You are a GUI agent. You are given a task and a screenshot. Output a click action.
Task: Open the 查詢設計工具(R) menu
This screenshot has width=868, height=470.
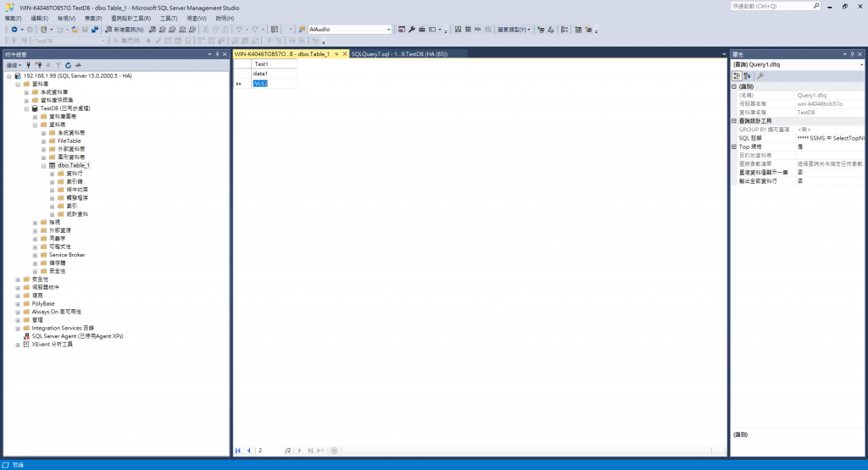click(131, 19)
